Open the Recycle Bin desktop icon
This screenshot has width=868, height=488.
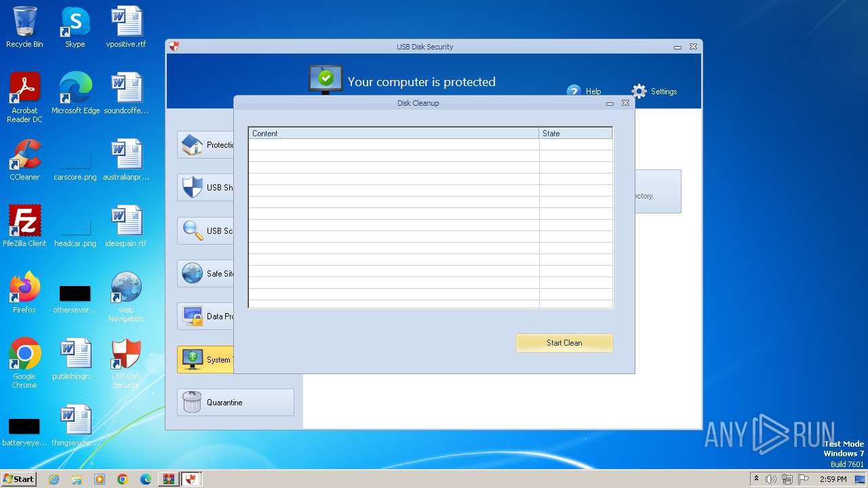click(24, 27)
